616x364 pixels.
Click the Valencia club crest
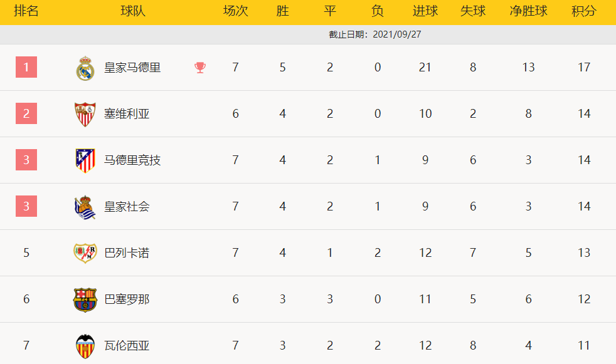click(x=85, y=346)
